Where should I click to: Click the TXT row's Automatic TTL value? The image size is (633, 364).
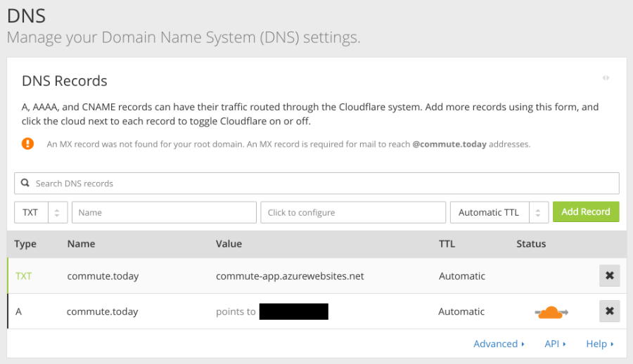pyautogui.click(x=462, y=276)
